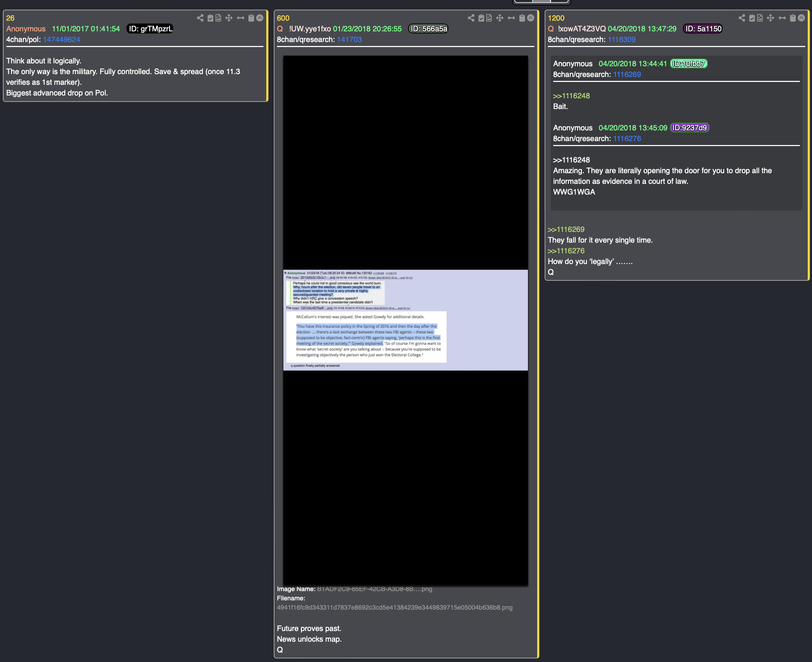Click the ID: grTMpzrL badge
The height and width of the screenshot is (662, 812).
tap(150, 29)
